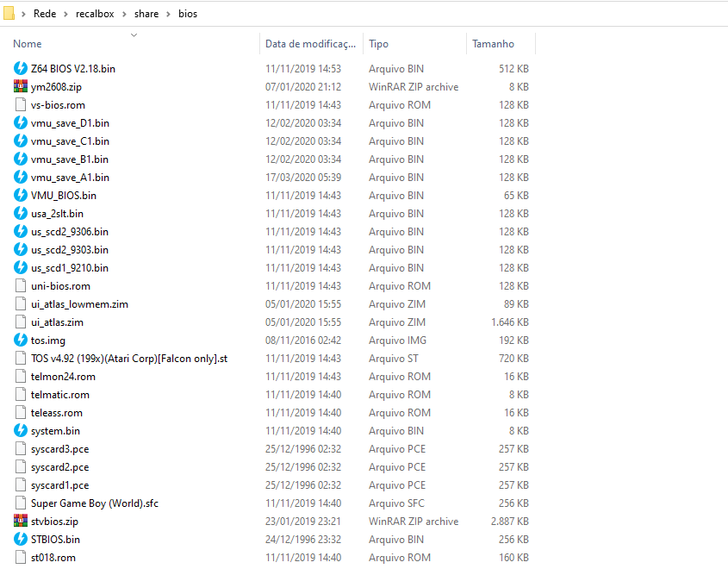Click the date 07/01/2020 21:12
The width and height of the screenshot is (728, 575).
(303, 86)
